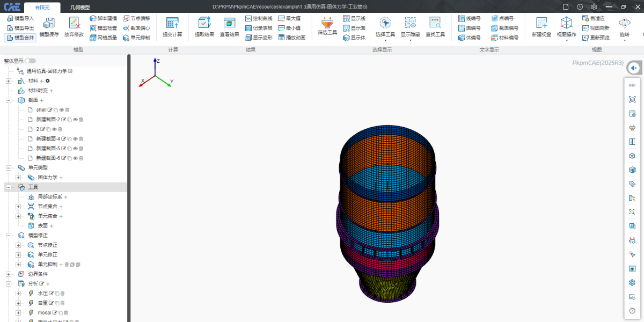This screenshot has height=322, width=644.
Task: Open the 选择工具 dropdown
Action: tap(385, 40)
